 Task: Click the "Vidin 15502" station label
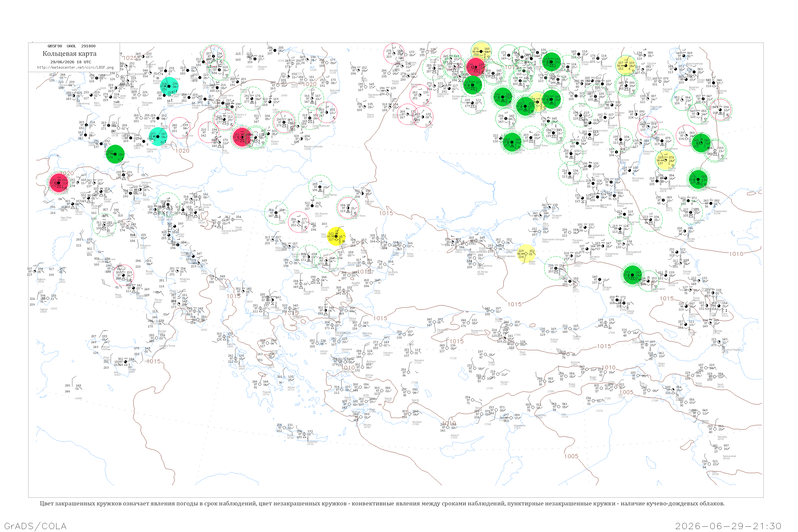(x=297, y=272)
